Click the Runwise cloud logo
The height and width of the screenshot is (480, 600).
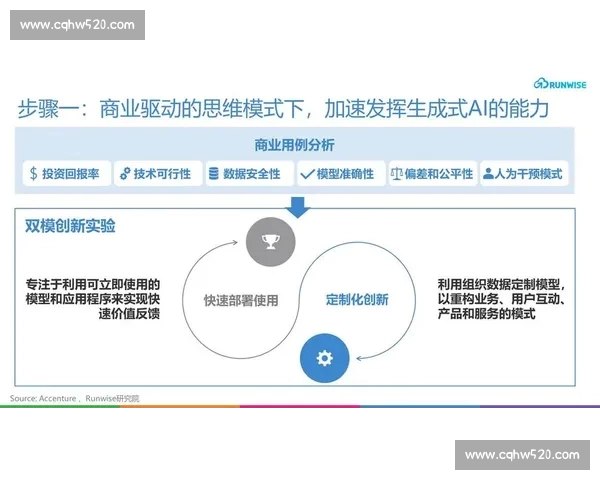pos(541,83)
